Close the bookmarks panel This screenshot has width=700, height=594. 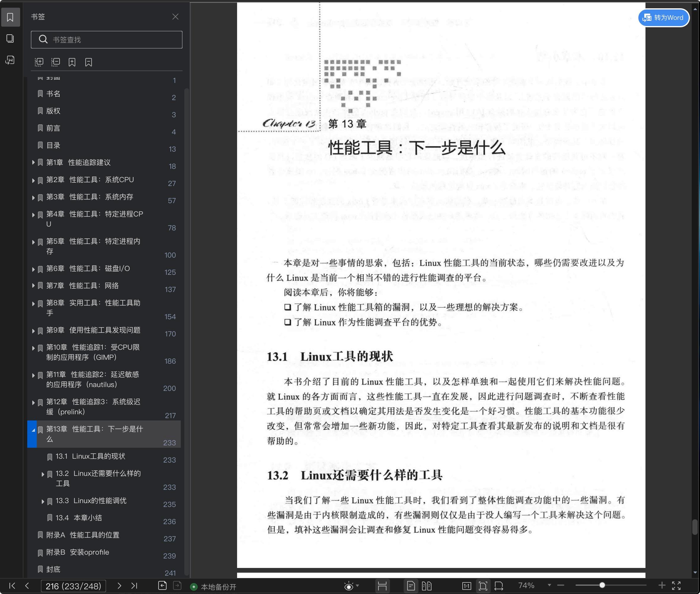175,17
